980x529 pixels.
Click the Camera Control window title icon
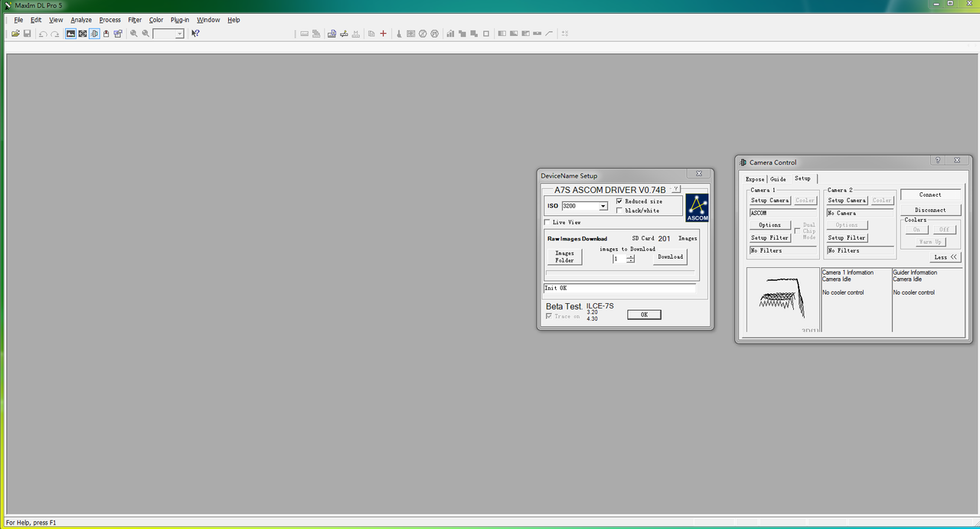743,162
